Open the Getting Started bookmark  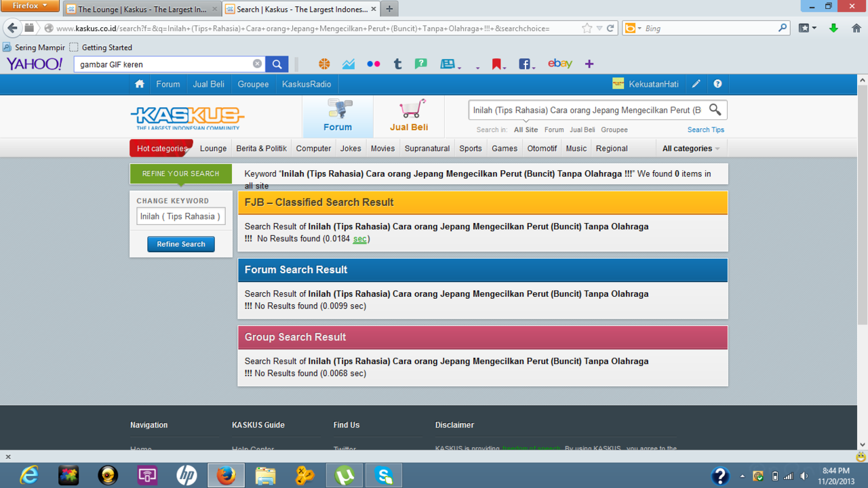tap(101, 47)
